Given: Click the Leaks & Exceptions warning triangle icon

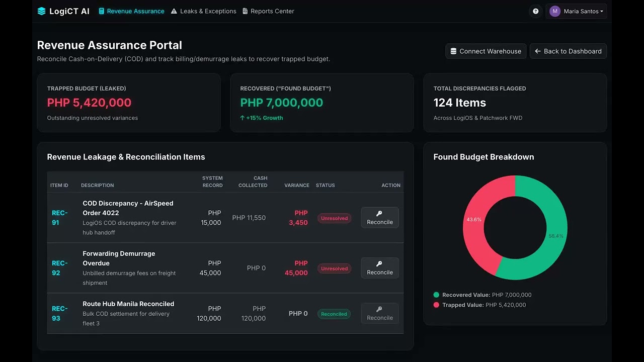Looking at the screenshot, I should point(174,11).
